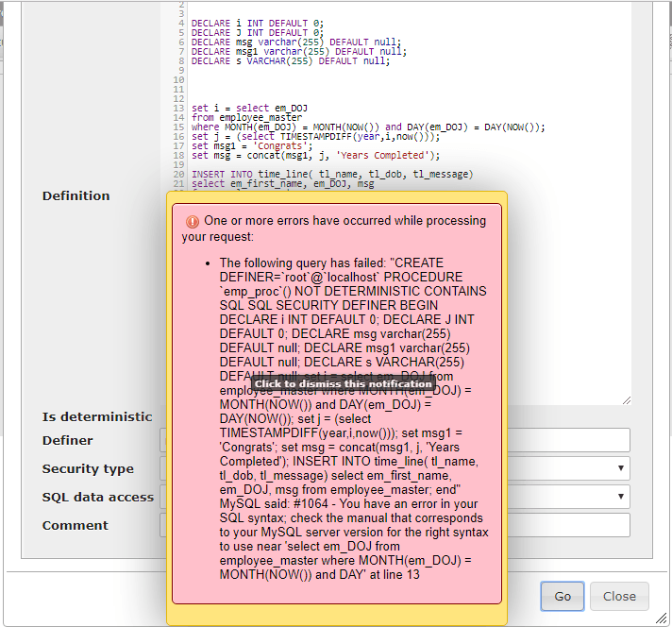Click the 'Security type' label
This screenshot has height=627, width=672.
pos(88,468)
